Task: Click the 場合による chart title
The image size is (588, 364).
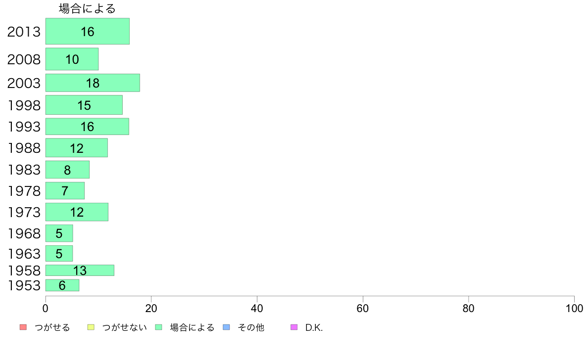Action: (x=88, y=8)
